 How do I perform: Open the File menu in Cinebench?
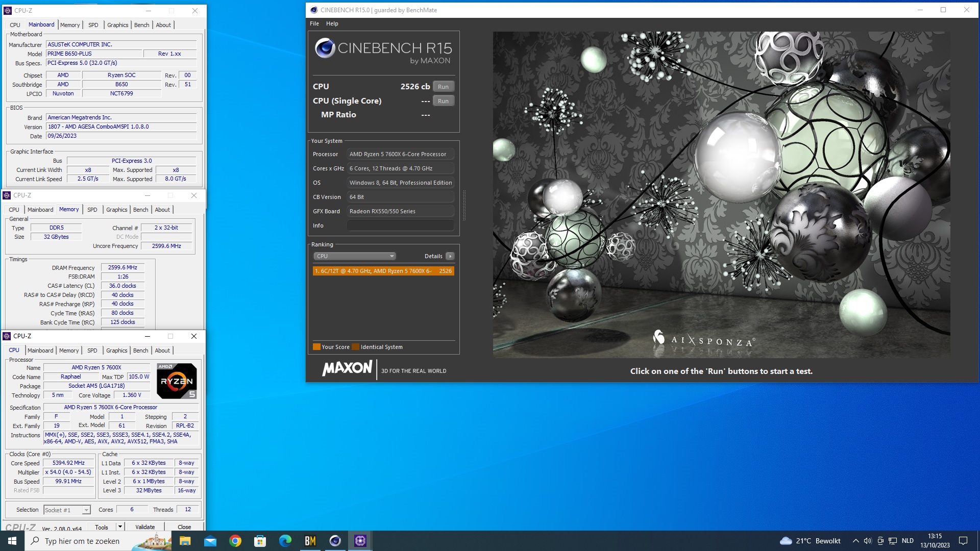[x=314, y=23]
